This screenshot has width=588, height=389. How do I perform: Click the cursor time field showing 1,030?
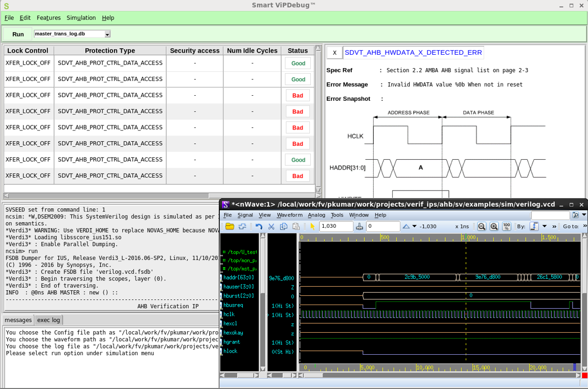(x=336, y=226)
